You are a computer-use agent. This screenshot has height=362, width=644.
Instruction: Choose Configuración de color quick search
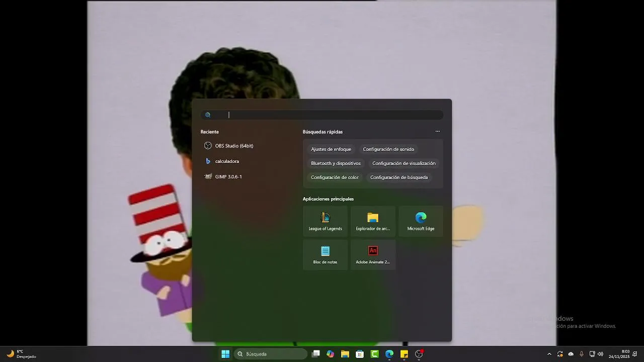(x=335, y=177)
